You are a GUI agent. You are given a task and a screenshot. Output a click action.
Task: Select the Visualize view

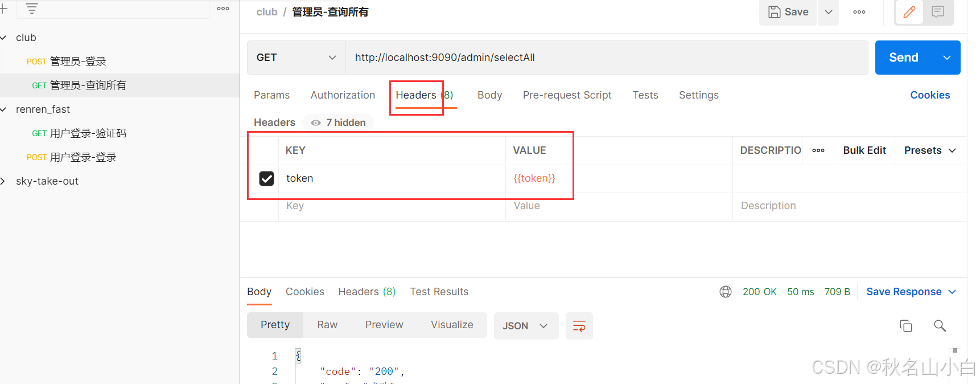(452, 325)
